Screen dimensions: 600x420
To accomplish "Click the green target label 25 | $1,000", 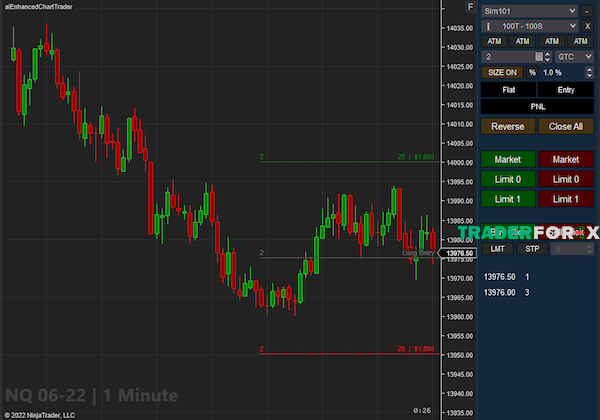I will point(416,157).
